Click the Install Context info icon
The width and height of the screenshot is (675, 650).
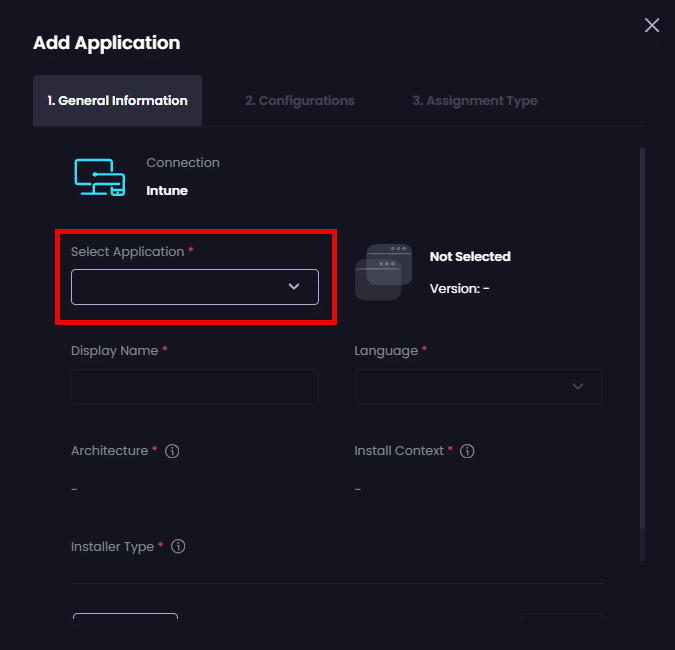point(467,451)
